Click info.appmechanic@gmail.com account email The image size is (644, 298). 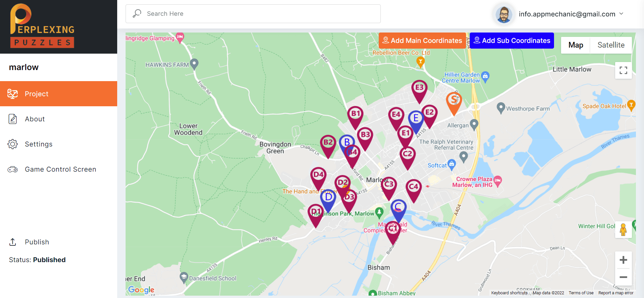point(567,14)
